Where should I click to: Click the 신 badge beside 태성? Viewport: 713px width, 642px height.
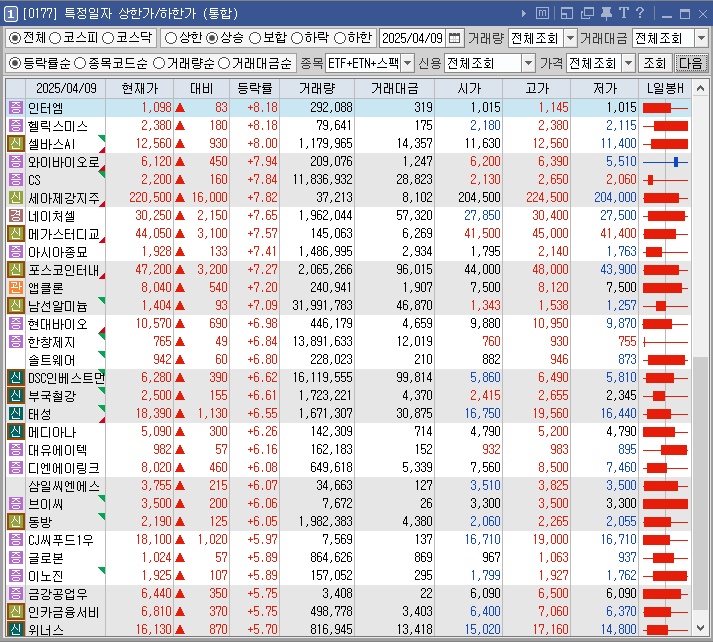[x=15, y=413]
